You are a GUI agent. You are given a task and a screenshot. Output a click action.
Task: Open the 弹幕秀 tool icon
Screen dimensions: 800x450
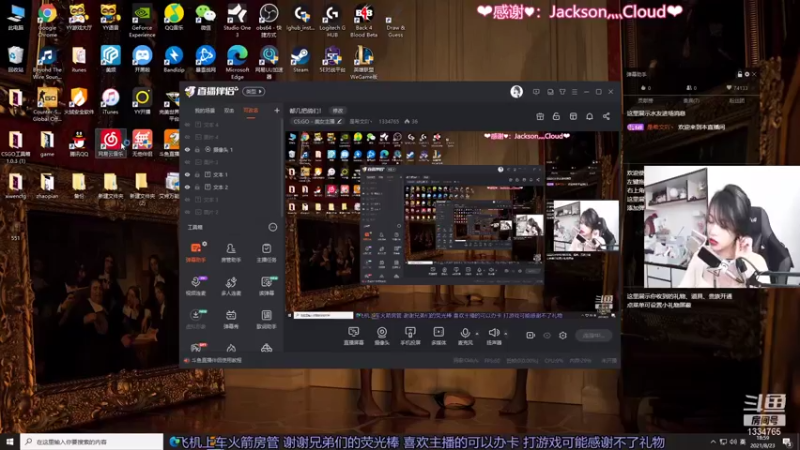point(231,319)
